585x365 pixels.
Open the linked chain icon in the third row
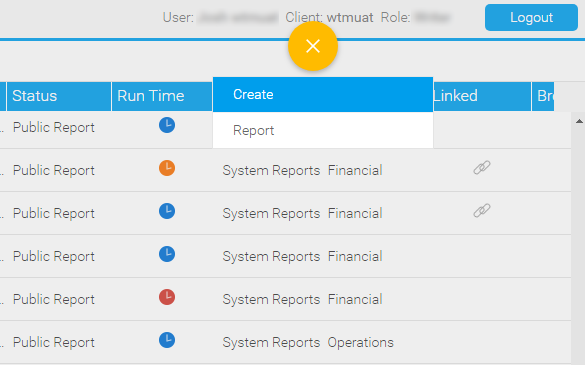pyautogui.click(x=482, y=210)
